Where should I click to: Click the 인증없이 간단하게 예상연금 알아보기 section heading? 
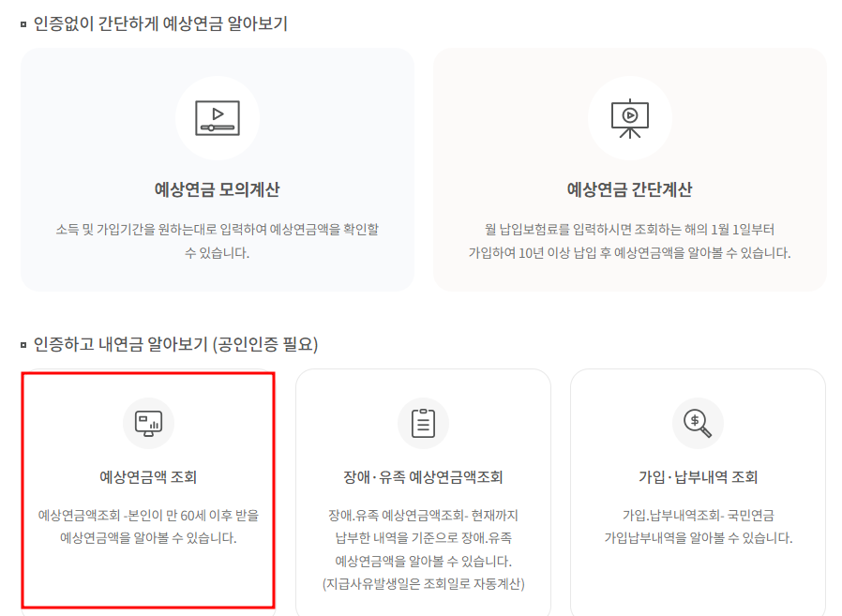(x=160, y=23)
